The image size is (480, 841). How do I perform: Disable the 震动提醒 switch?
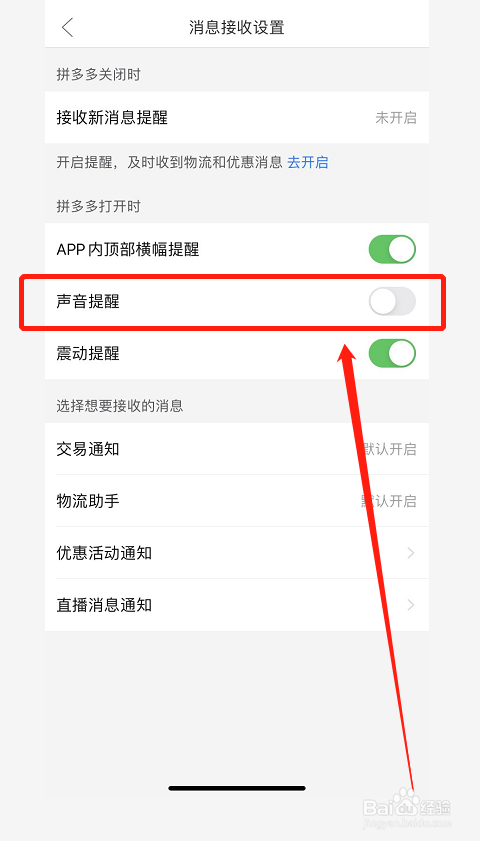[392, 353]
